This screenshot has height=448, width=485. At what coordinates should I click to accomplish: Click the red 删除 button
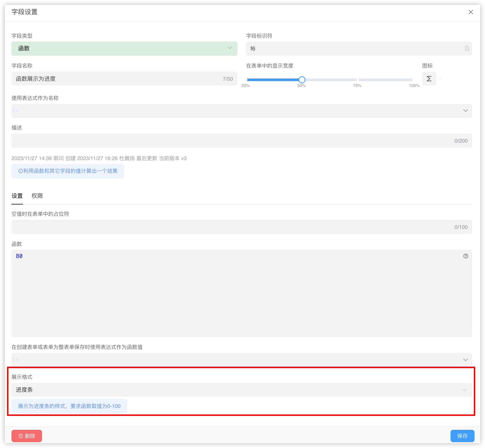pyautogui.click(x=27, y=436)
